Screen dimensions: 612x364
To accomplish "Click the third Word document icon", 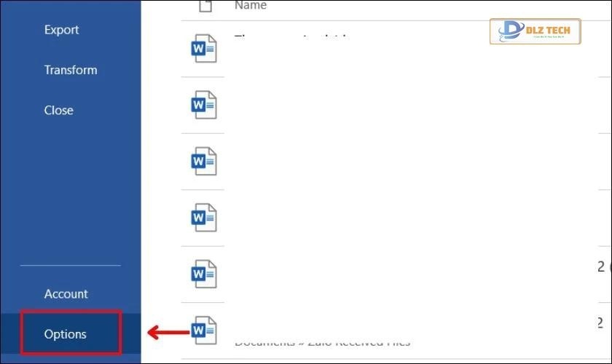I will (203, 161).
